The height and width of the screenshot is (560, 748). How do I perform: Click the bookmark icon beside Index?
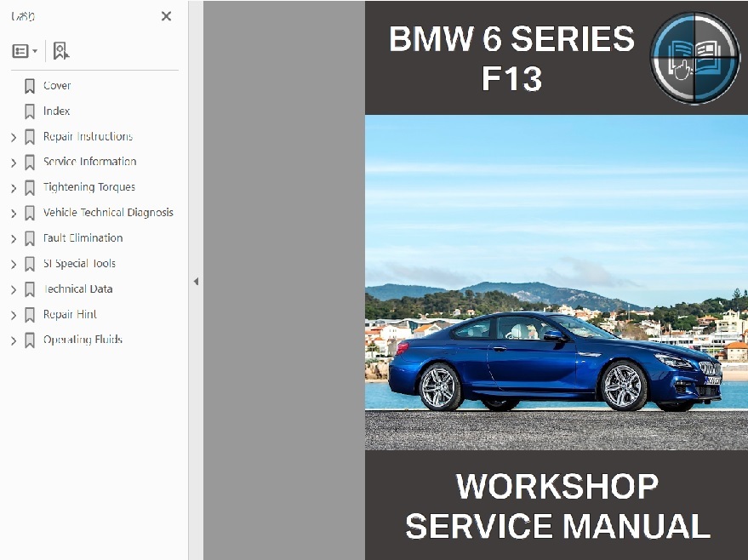coord(30,111)
